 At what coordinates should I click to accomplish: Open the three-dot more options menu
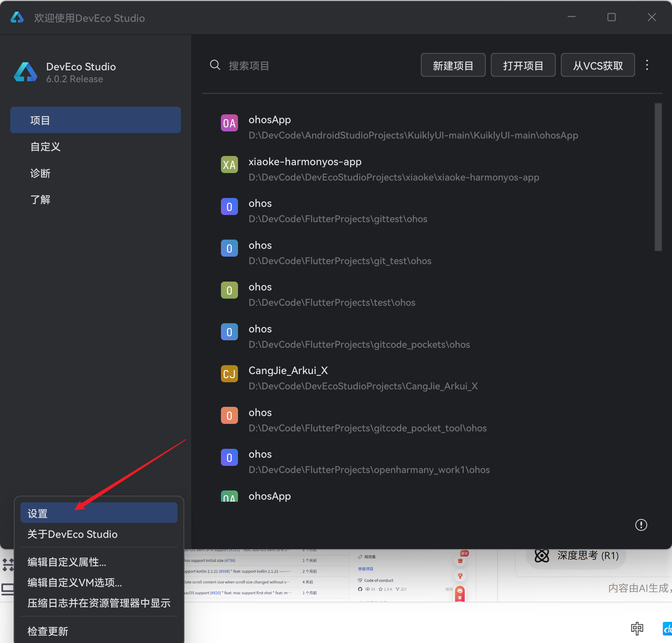(x=647, y=65)
